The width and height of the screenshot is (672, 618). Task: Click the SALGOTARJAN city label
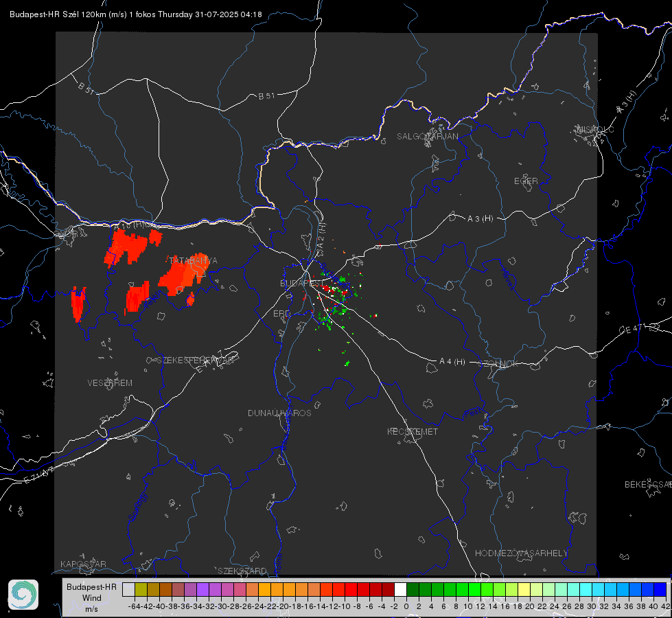427,137
